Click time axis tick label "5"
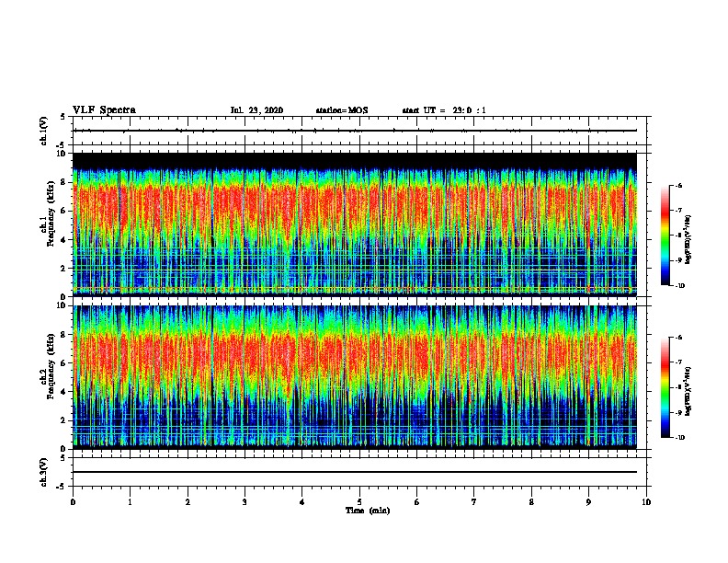The image size is (728, 563). (x=359, y=501)
